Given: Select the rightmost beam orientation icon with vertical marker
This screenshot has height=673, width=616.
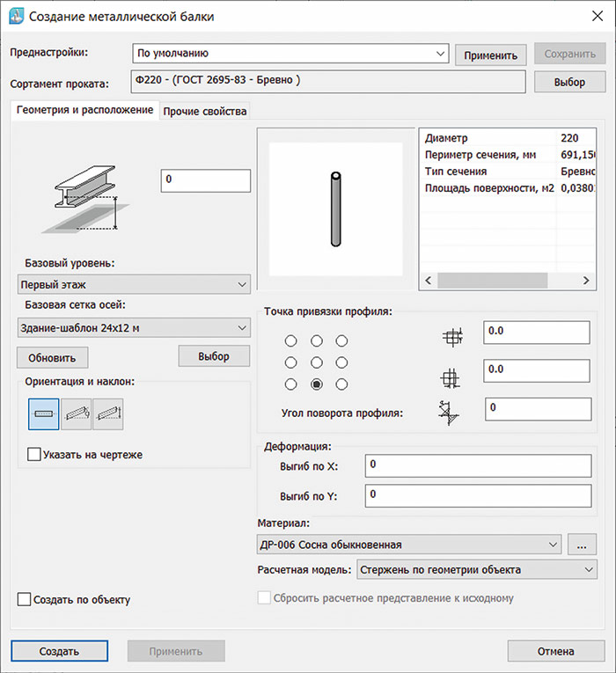Looking at the screenshot, I should click(x=108, y=414).
